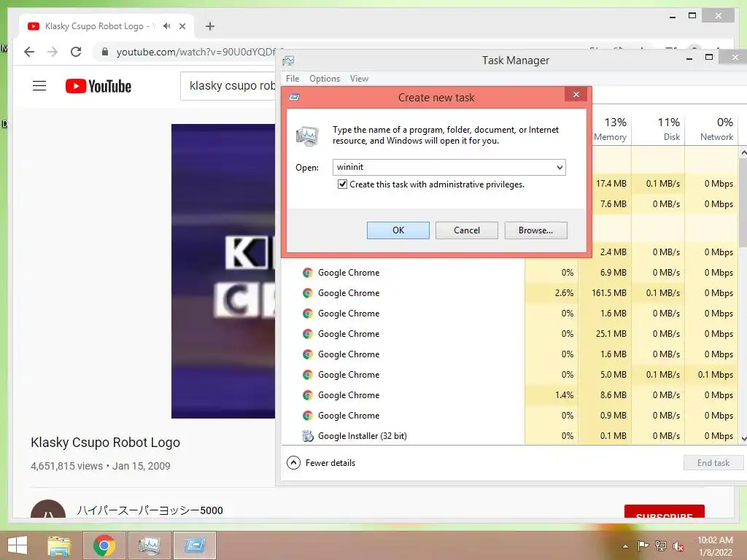Open YouTube hamburger guide menu
The height and width of the screenshot is (560, 747).
tap(39, 86)
